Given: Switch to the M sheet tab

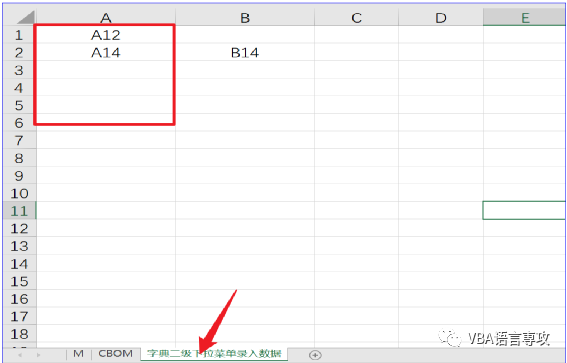Looking at the screenshot, I should [78, 354].
